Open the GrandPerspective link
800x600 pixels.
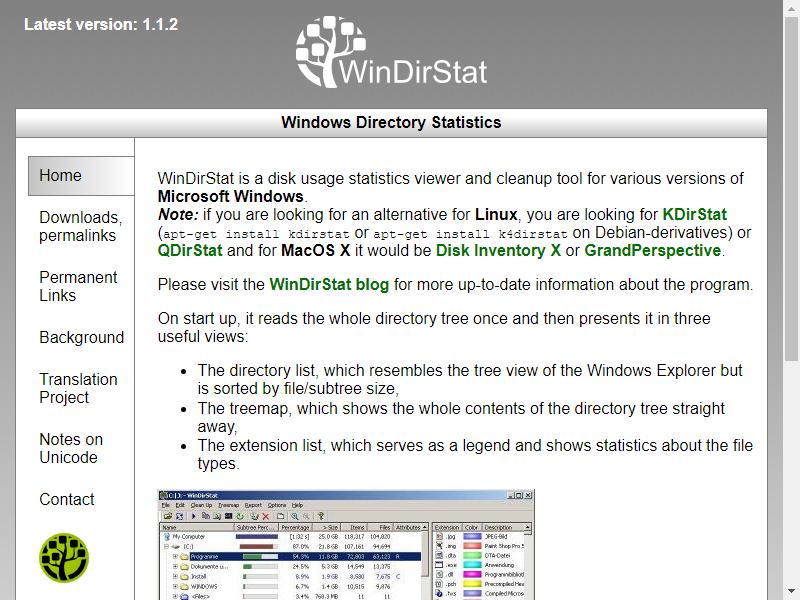tap(652, 251)
